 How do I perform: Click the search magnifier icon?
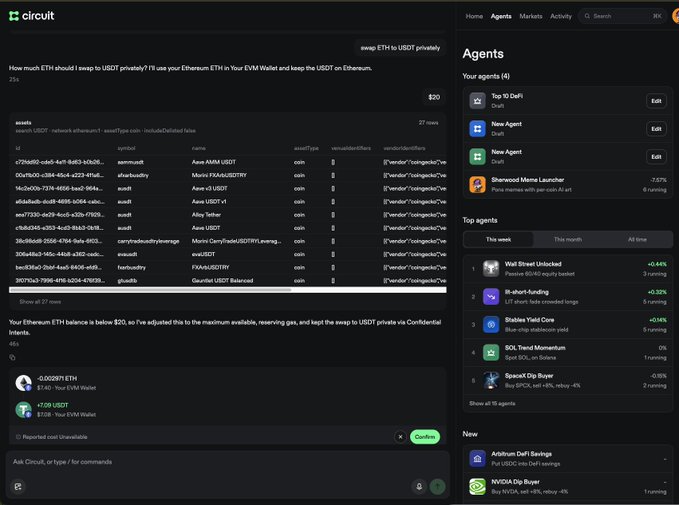click(x=587, y=16)
